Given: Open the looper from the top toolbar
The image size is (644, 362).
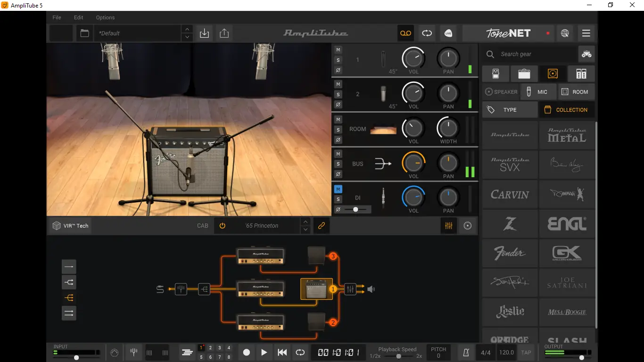Looking at the screenshot, I should coord(427,33).
